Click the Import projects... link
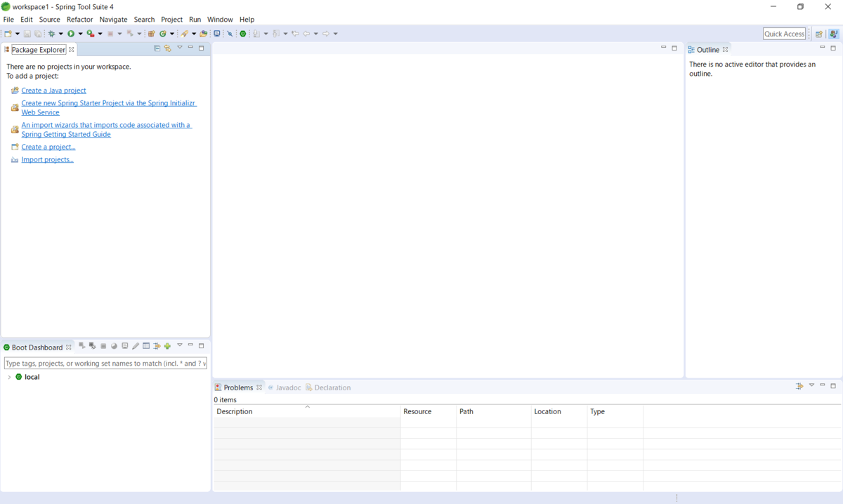 [47, 159]
